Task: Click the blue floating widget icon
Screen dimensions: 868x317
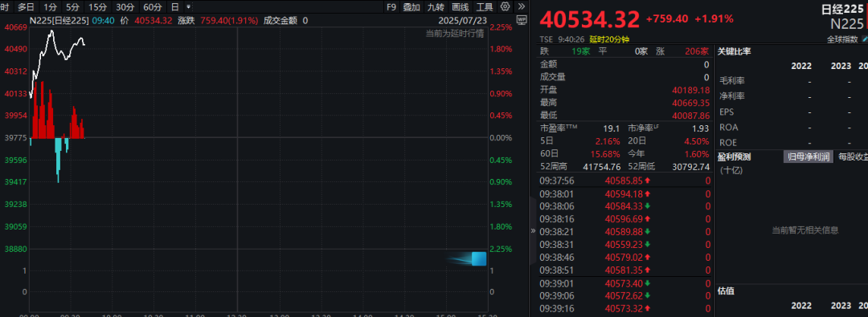Action: click(478, 258)
